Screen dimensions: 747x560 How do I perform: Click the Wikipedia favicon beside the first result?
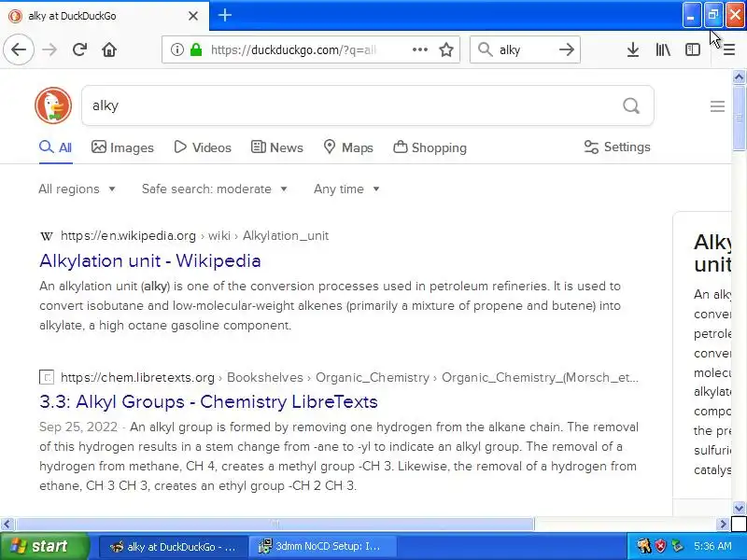(46, 236)
